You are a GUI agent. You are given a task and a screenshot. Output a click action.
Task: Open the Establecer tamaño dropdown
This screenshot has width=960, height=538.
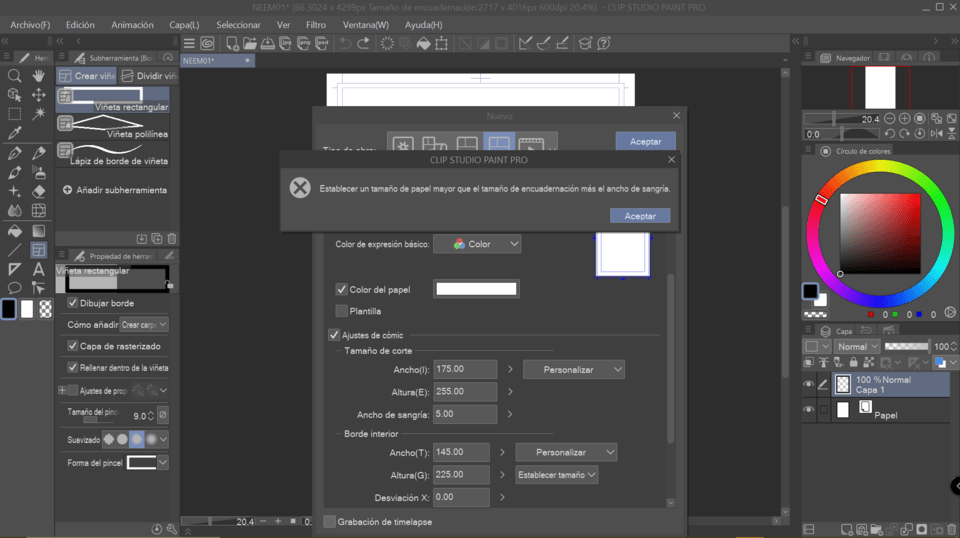(557, 475)
